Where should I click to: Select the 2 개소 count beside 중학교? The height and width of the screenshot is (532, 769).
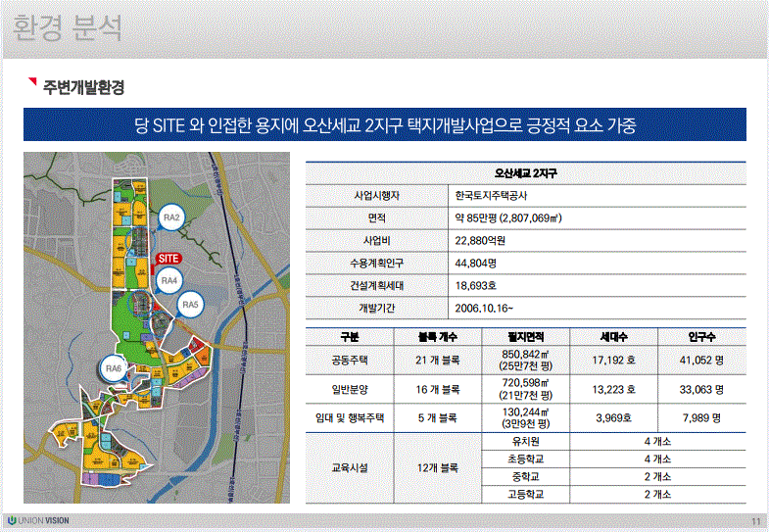tap(657, 476)
